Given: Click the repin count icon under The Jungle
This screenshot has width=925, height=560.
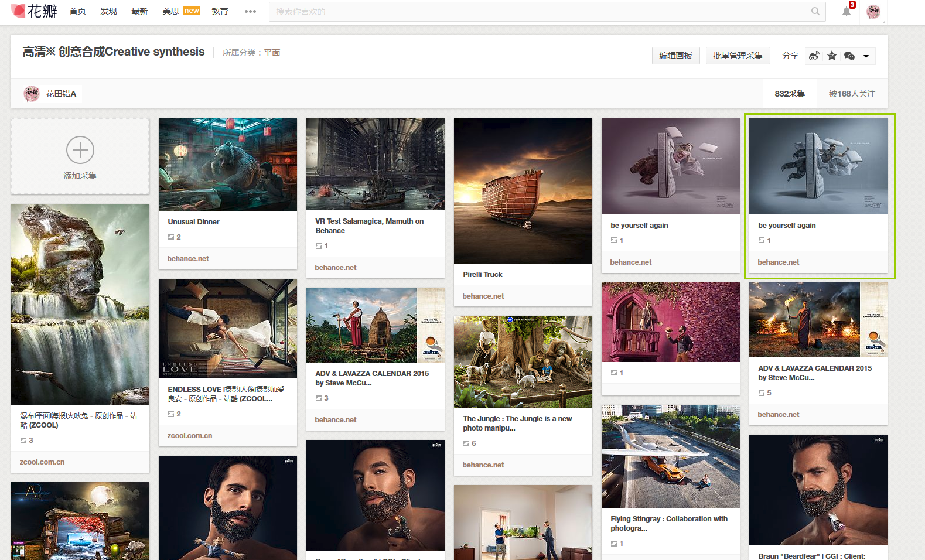Looking at the screenshot, I should coord(466,443).
